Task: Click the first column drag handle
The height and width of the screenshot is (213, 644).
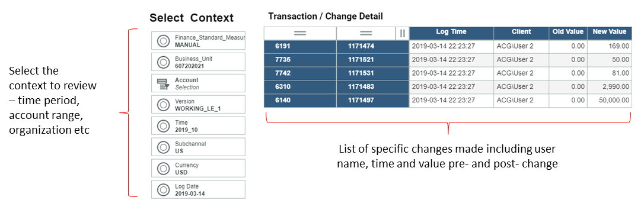Action: tap(300, 33)
